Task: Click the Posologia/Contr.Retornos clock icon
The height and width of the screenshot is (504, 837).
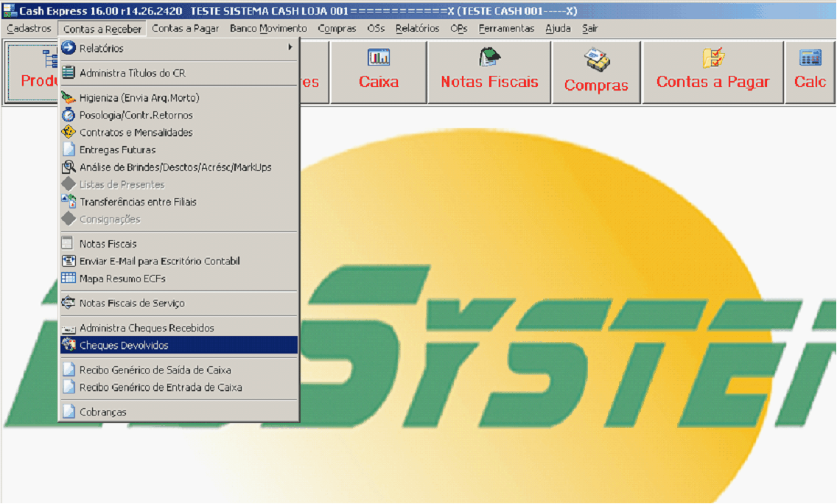Action: [69, 115]
